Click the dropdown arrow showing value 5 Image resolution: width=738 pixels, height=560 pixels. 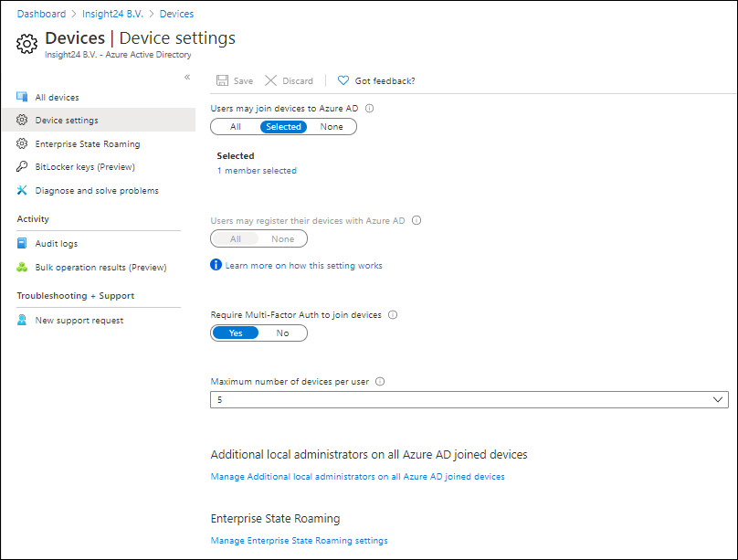[x=718, y=399]
